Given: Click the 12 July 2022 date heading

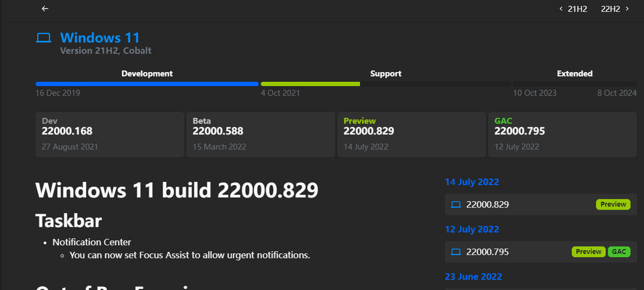Looking at the screenshot, I should pyautogui.click(x=472, y=229).
